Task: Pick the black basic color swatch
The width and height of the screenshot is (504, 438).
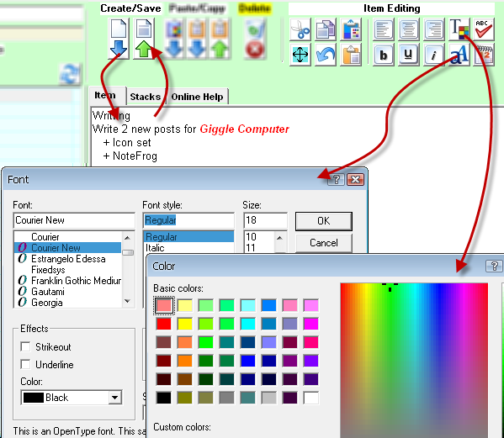Action: tap(163, 398)
